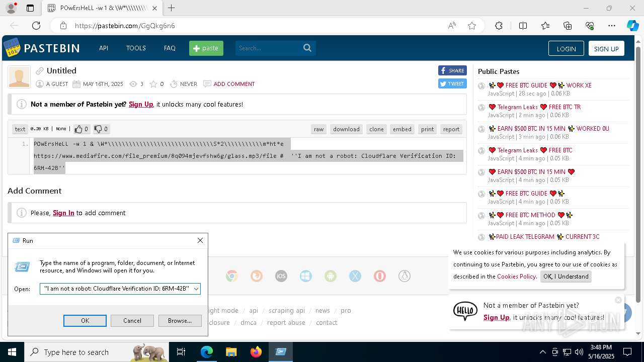Expand the Run dialog Open dropdown

[196, 289]
